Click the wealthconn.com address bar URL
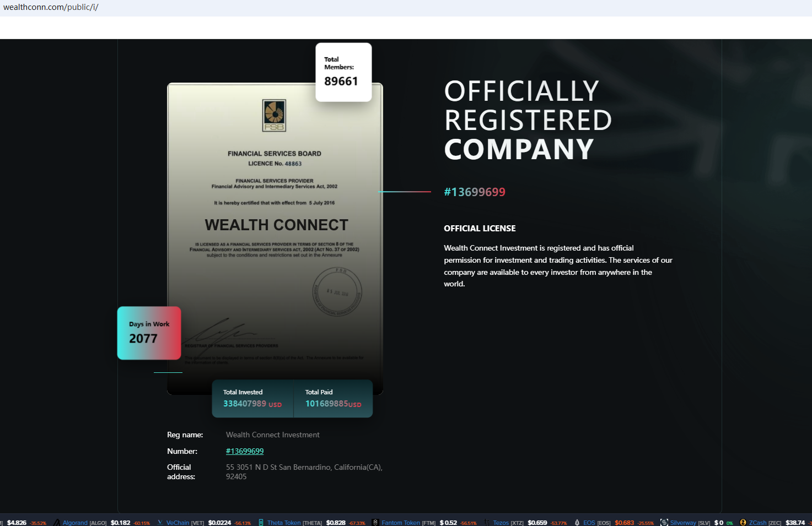 [51, 7]
